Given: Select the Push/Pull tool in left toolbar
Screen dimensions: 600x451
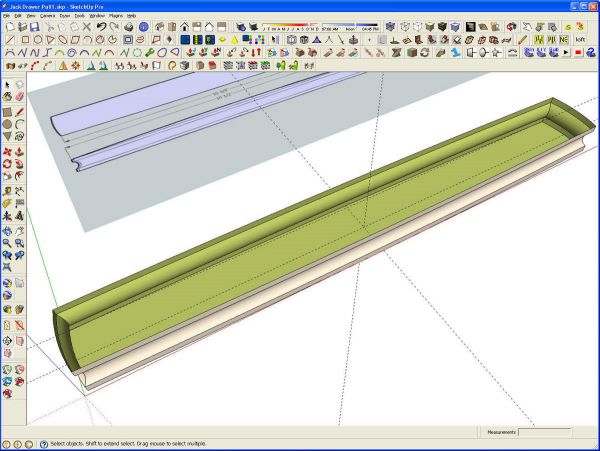Looking at the screenshot, I should click(x=19, y=151).
